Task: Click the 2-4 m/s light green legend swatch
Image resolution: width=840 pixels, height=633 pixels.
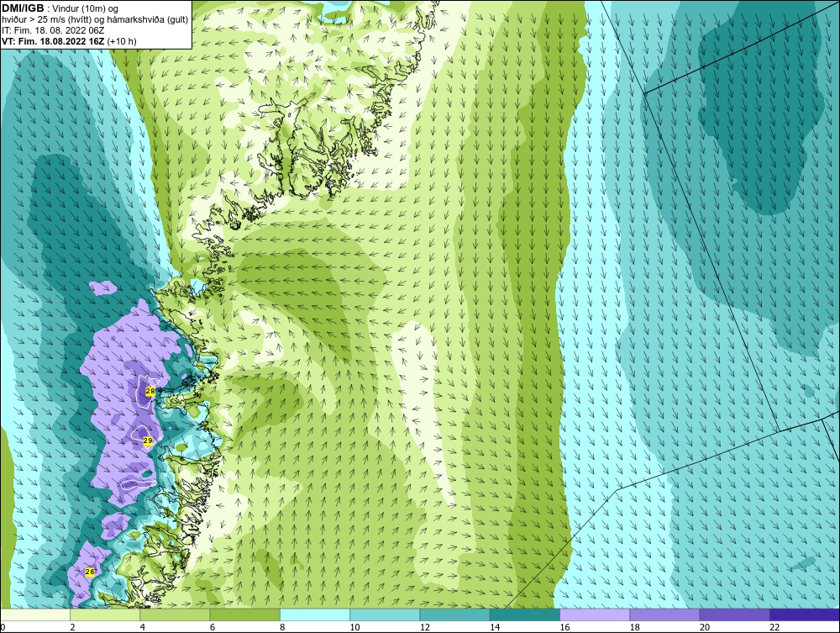Action: coord(105,615)
